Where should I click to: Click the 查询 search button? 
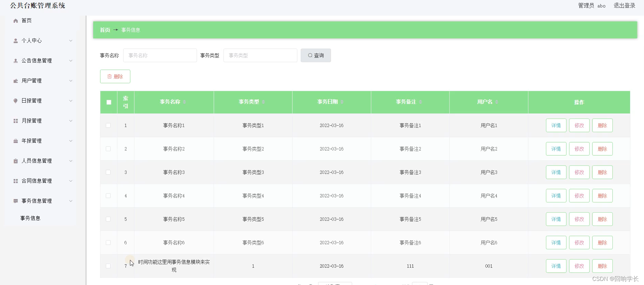click(316, 55)
